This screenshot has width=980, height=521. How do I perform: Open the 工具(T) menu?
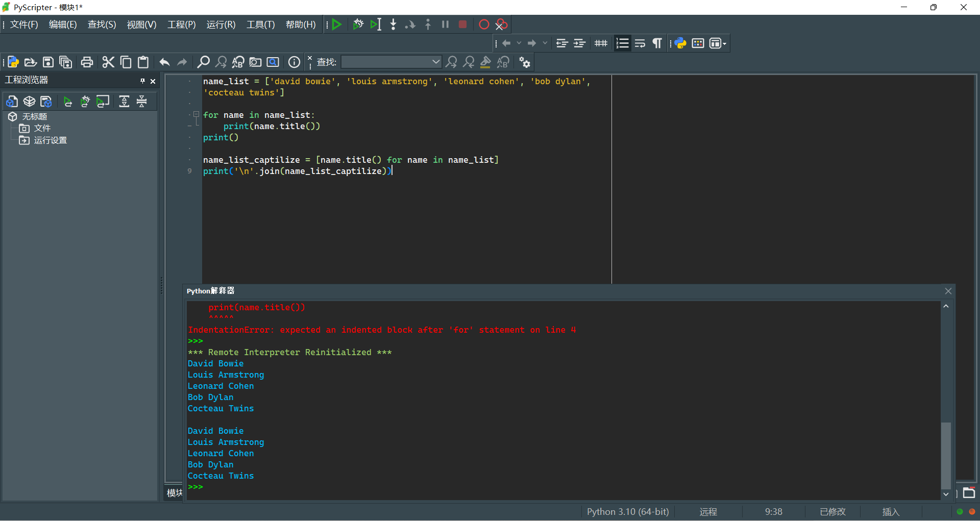tap(260, 24)
